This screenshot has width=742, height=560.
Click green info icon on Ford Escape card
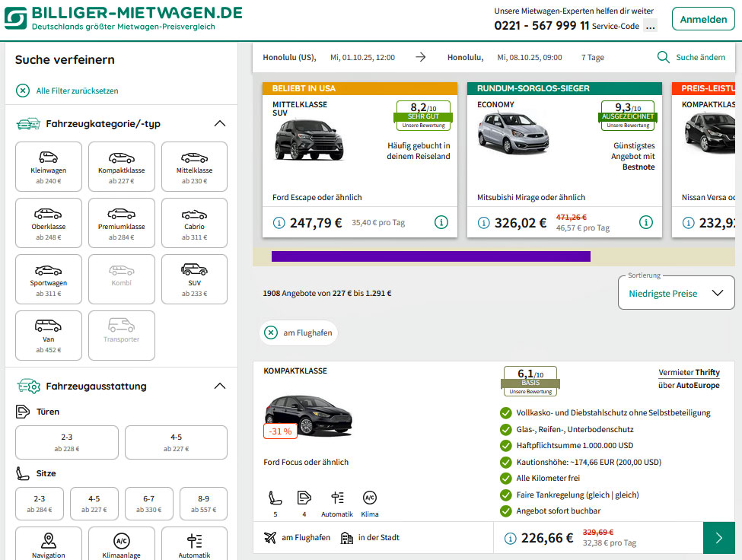441,222
